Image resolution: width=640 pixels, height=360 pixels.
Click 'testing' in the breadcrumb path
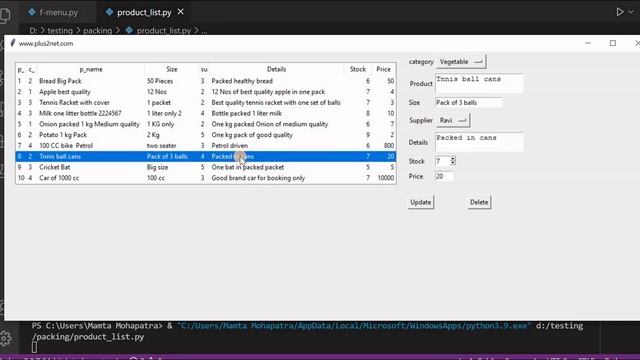coord(60,31)
